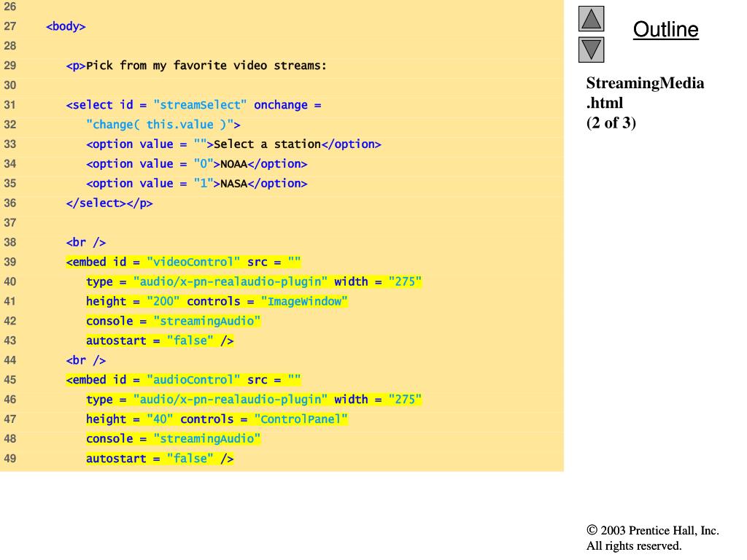Open the Outline link
The height and width of the screenshot is (560, 747).
coord(665,29)
